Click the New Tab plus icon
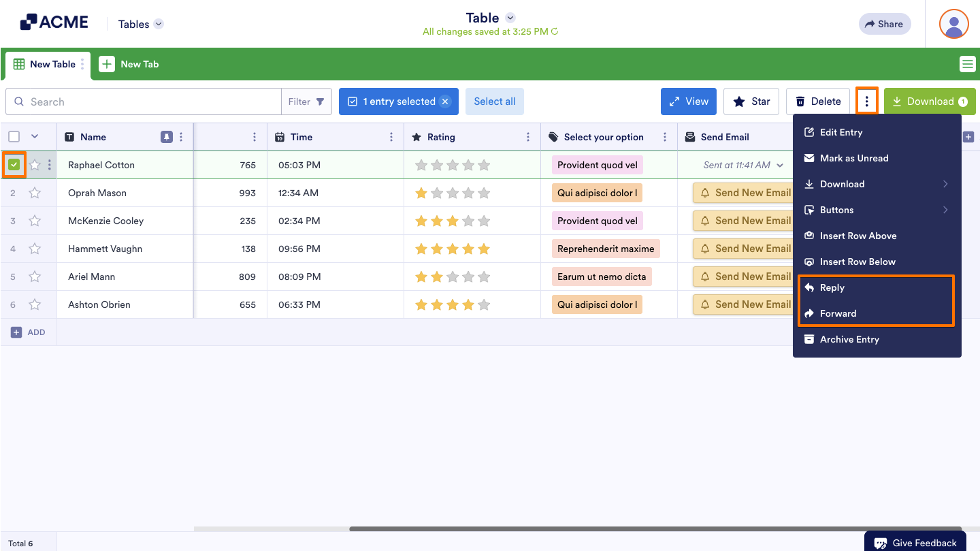This screenshot has height=551, width=980. coord(107,64)
